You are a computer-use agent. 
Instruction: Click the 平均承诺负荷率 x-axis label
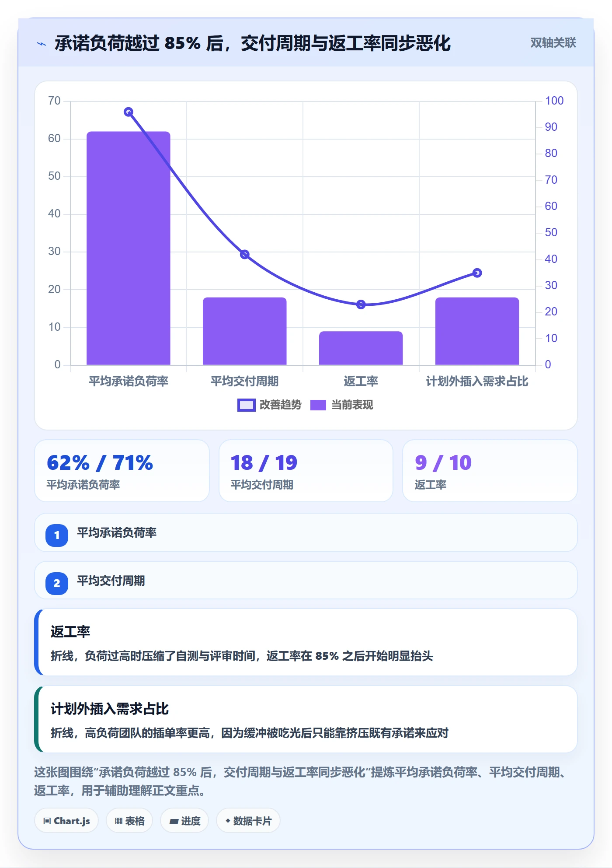pyautogui.click(x=129, y=381)
